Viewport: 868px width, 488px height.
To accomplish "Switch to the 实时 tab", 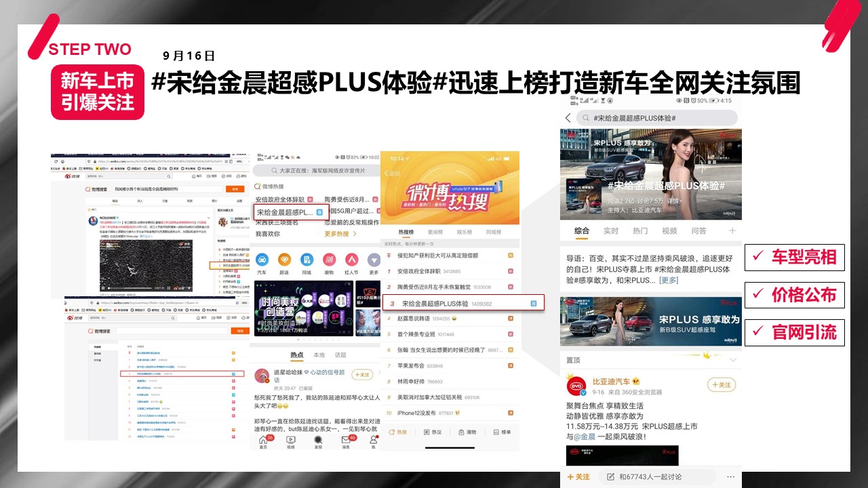I will click(x=611, y=231).
